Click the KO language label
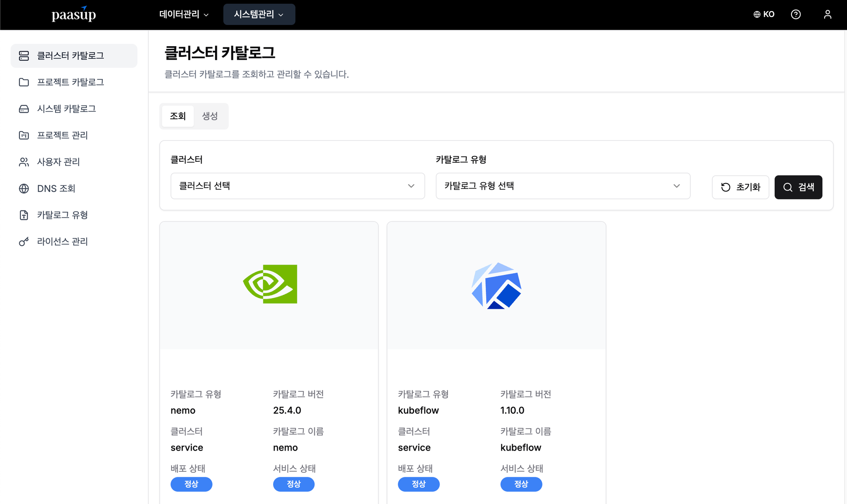 769,14
